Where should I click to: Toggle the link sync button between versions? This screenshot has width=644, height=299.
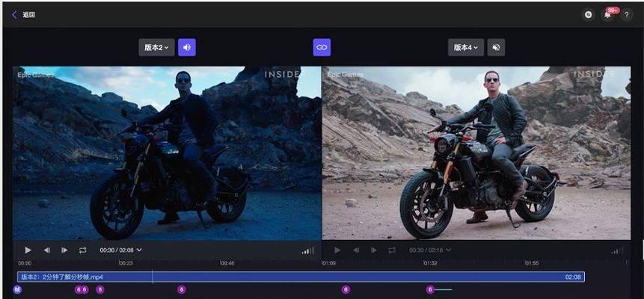(322, 47)
